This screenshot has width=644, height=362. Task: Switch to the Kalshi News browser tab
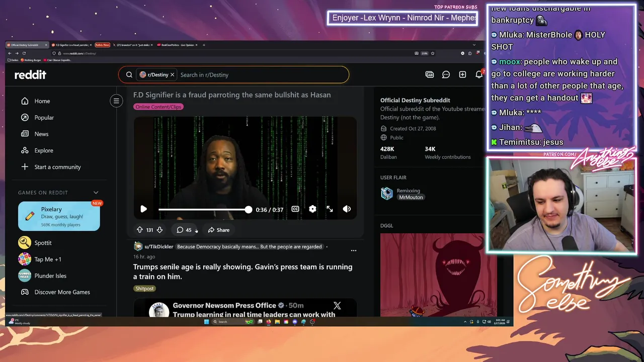102,45
